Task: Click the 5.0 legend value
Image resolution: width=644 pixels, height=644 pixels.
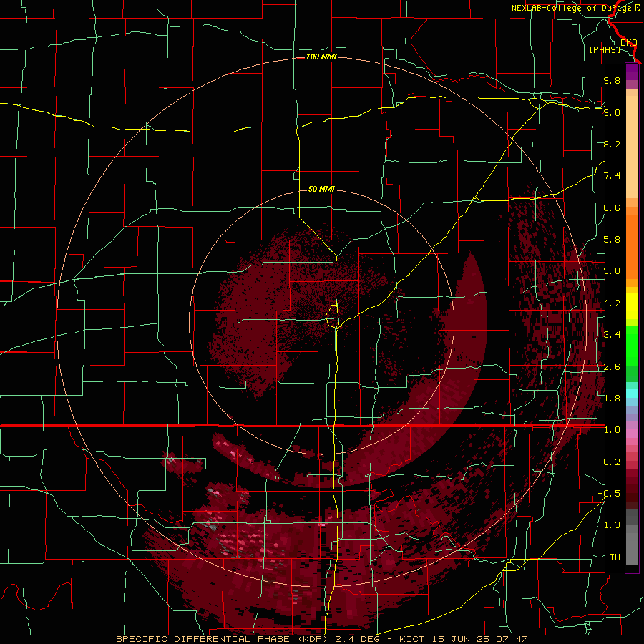Action: click(x=612, y=271)
